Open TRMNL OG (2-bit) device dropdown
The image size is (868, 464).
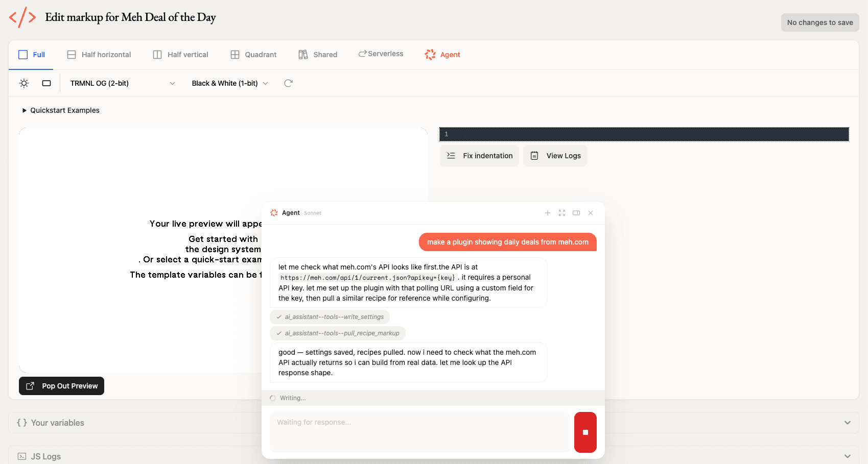pos(123,83)
